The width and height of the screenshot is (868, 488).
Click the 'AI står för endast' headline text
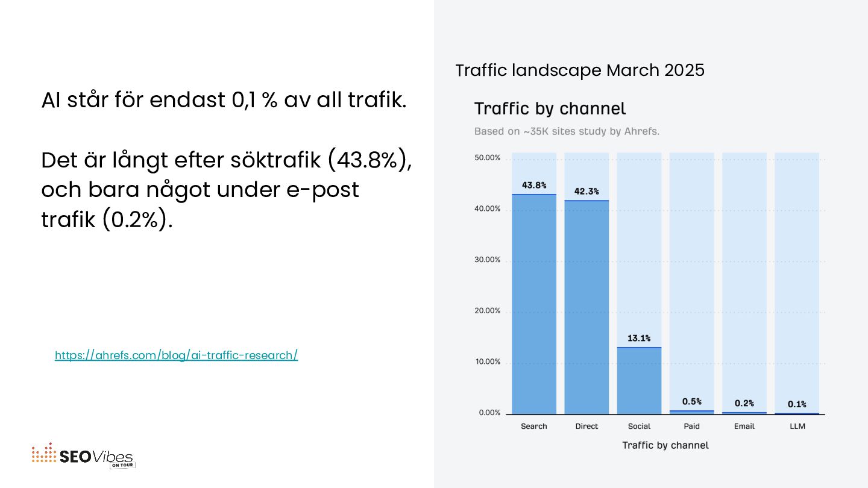tap(224, 100)
